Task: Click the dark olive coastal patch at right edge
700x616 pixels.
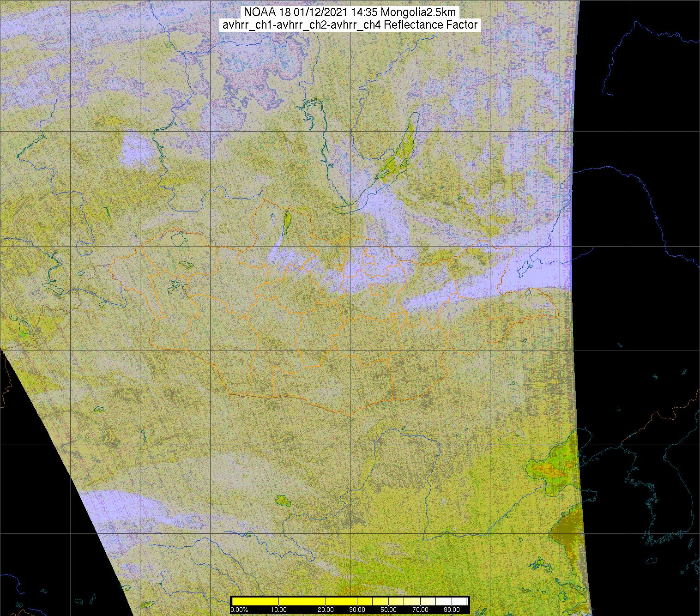Action: 567,531
